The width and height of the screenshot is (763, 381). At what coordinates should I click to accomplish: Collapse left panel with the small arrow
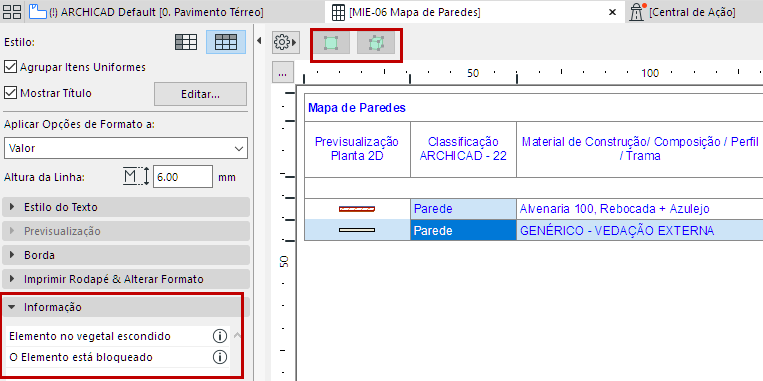259,40
